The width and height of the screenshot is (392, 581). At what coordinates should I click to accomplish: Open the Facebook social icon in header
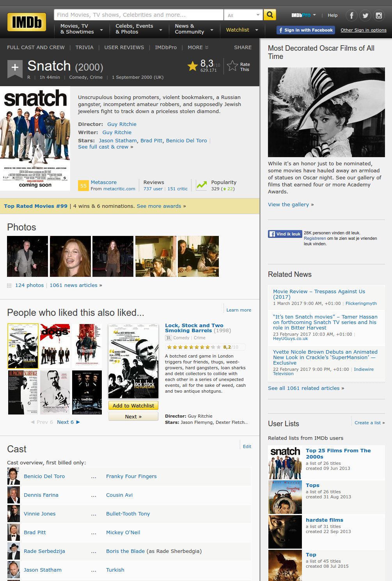tap(351, 15)
